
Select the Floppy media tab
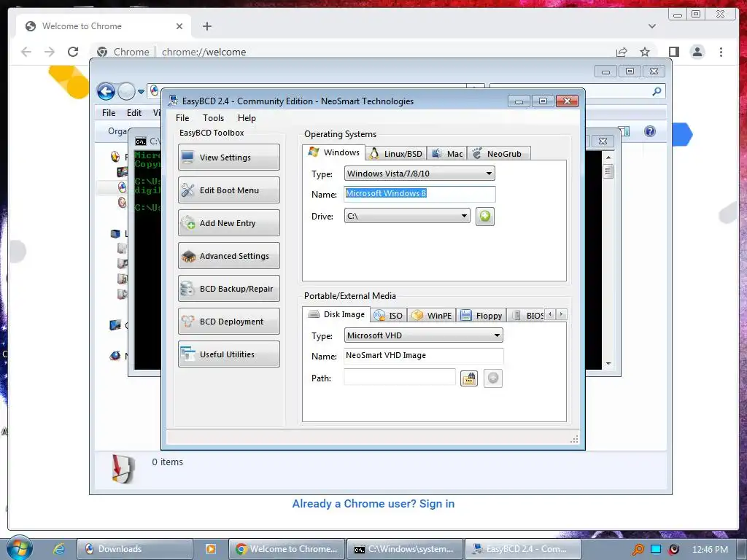(x=481, y=315)
